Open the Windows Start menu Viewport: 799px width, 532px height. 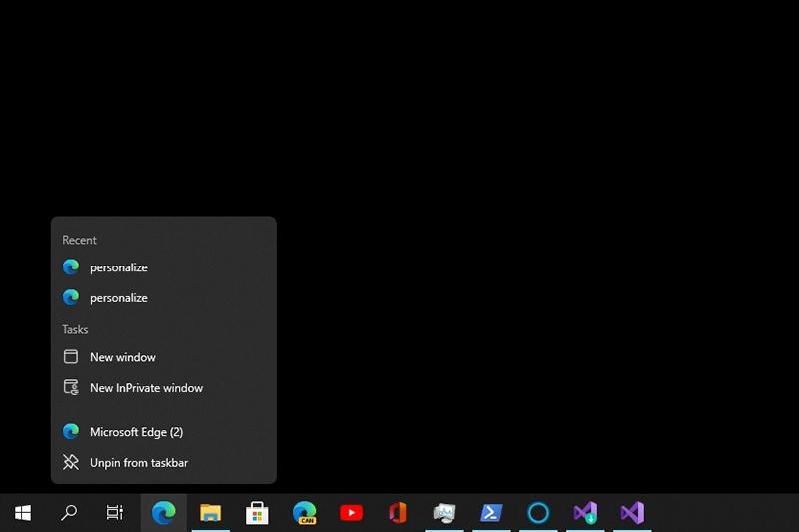click(x=23, y=513)
